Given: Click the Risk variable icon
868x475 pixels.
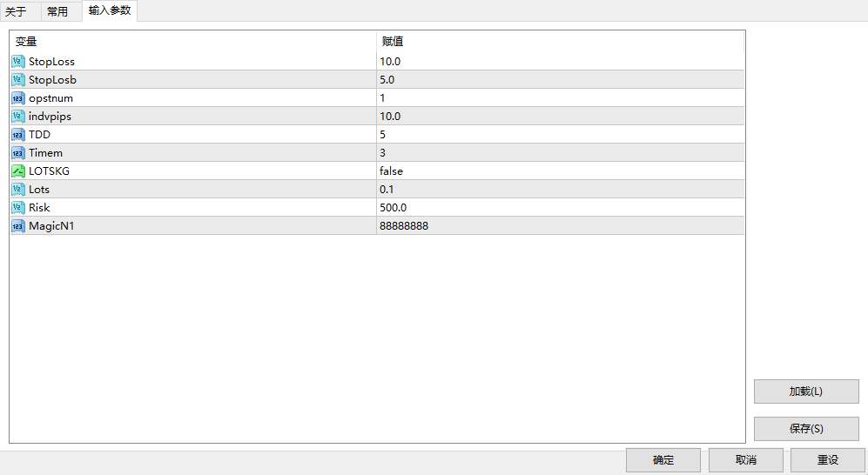Looking at the screenshot, I should [x=18, y=208].
